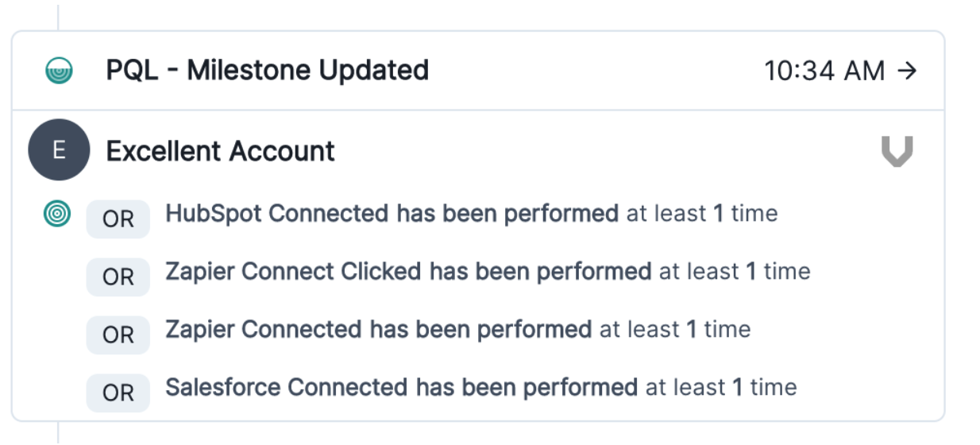980x445 pixels.
Task: Click the grey V logo icon
Action: tap(897, 151)
